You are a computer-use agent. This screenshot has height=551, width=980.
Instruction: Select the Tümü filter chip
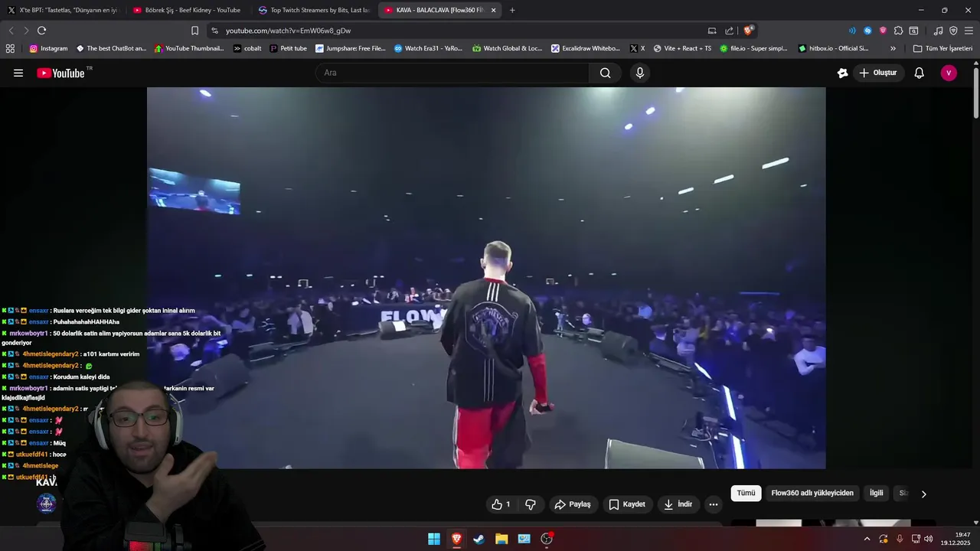pyautogui.click(x=746, y=494)
